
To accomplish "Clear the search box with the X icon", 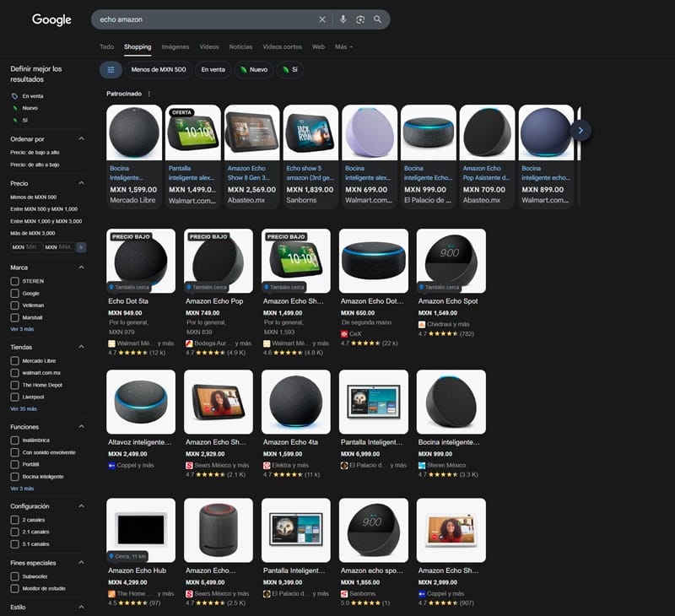I will (322, 19).
